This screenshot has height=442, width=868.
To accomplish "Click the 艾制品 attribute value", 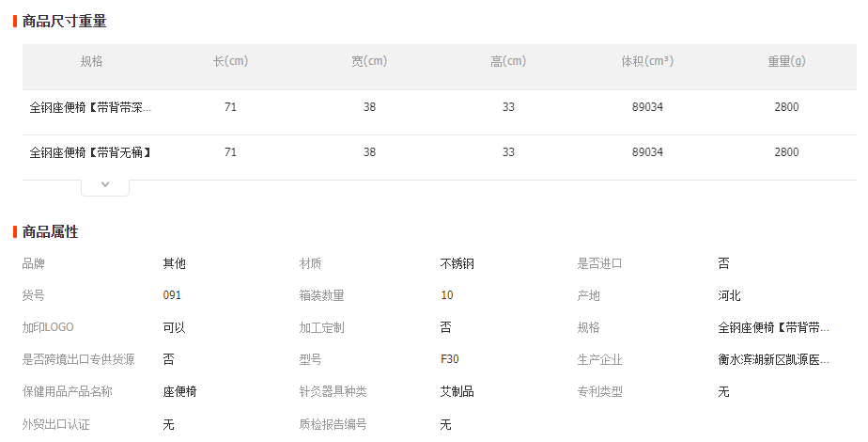I will pyautogui.click(x=457, y=391).
